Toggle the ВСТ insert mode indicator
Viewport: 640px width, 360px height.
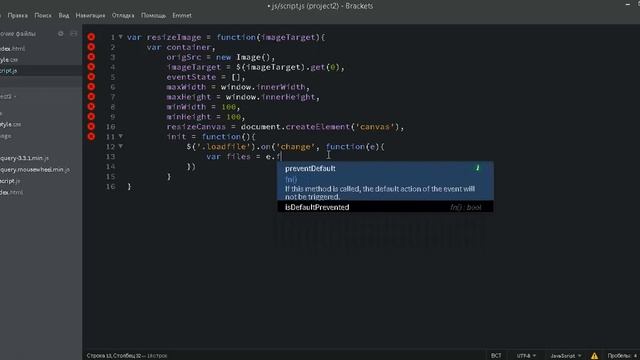[496, 356]
